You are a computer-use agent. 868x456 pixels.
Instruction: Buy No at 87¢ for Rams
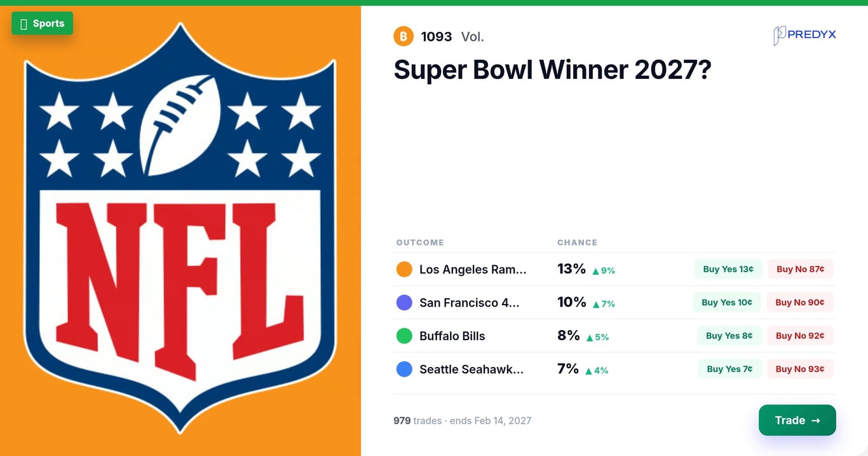801,269
